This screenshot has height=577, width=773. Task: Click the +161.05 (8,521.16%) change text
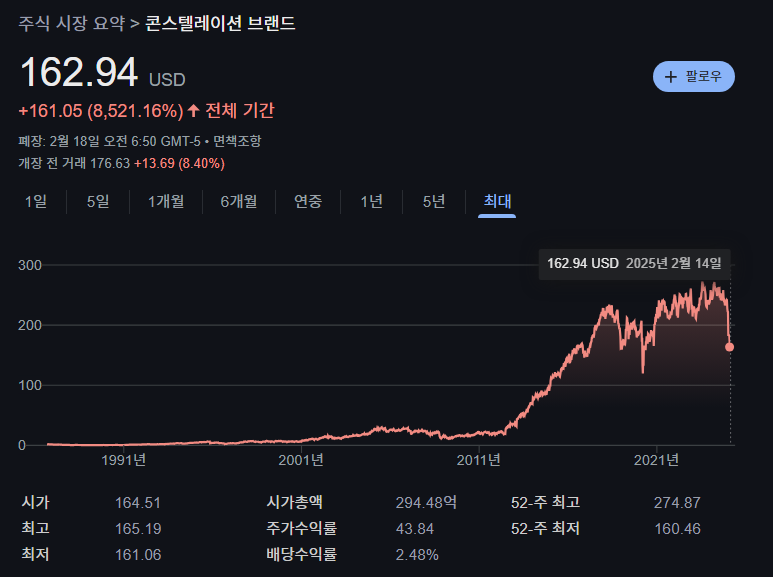(x=101, y=111)
